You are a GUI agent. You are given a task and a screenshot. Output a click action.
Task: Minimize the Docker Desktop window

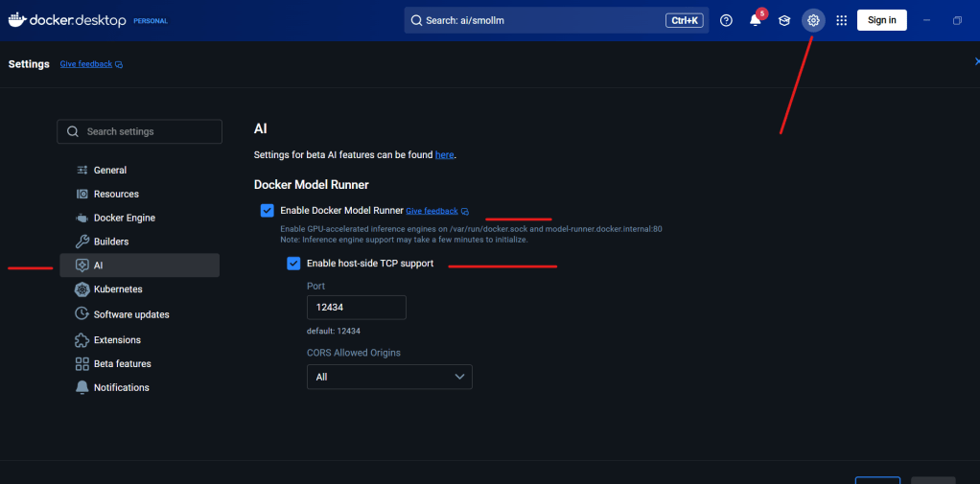point(927,21)
